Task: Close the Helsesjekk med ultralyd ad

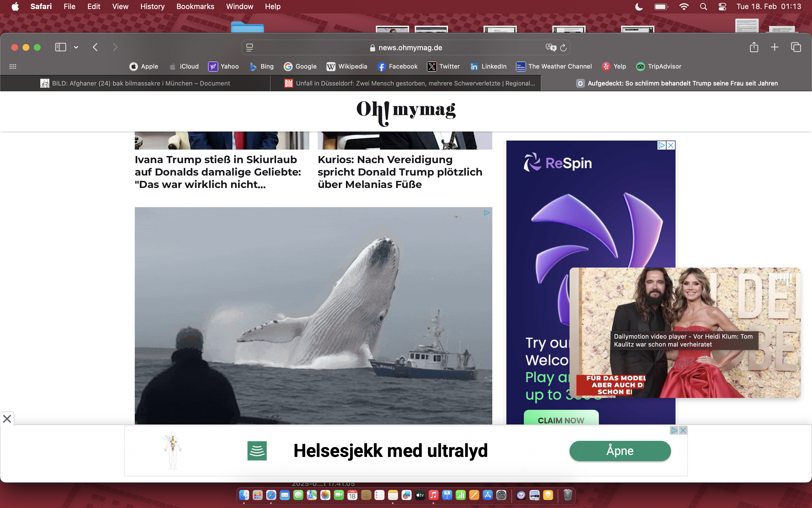Action: point(683,430)
